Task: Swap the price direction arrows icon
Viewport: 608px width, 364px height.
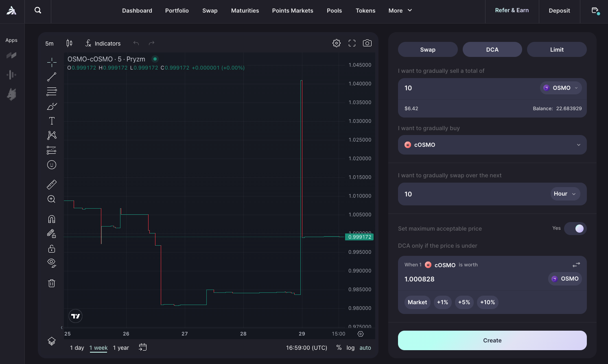Action: (x=576, y=265)
